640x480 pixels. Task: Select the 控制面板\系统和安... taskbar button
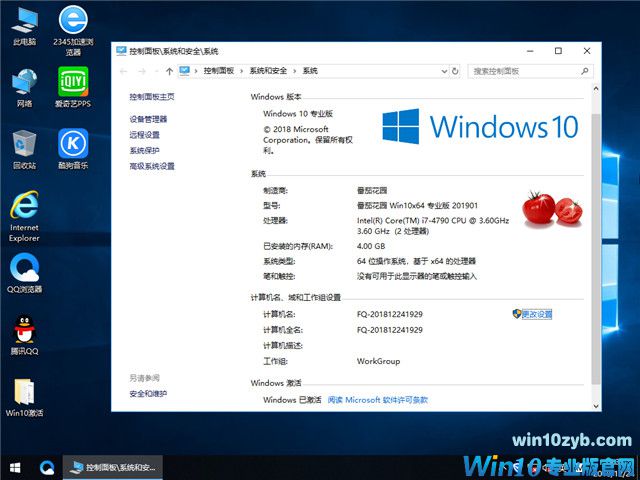[113, 468]
